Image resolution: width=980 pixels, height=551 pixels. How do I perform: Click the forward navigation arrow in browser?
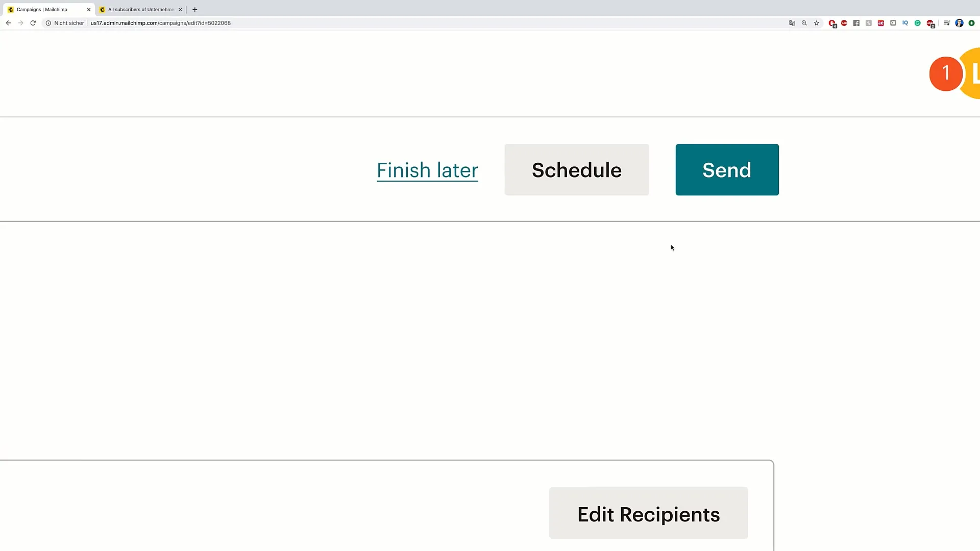tap(20, 23)
